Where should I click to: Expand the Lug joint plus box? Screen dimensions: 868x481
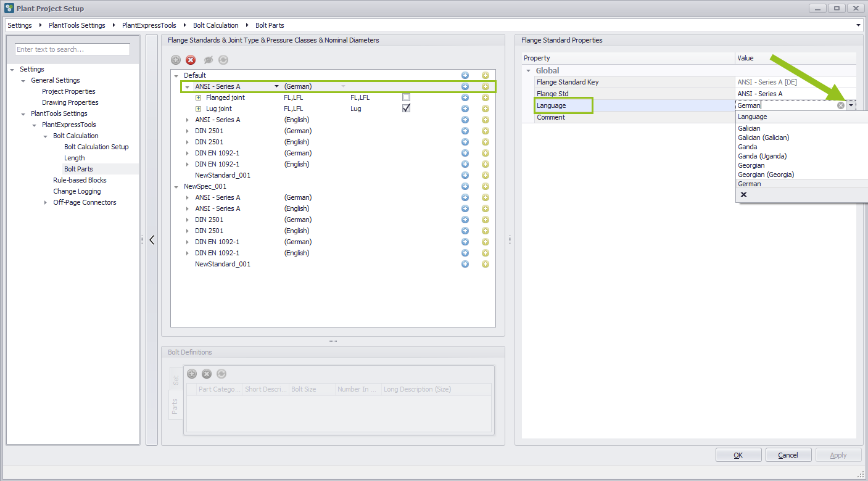(198, 109)
